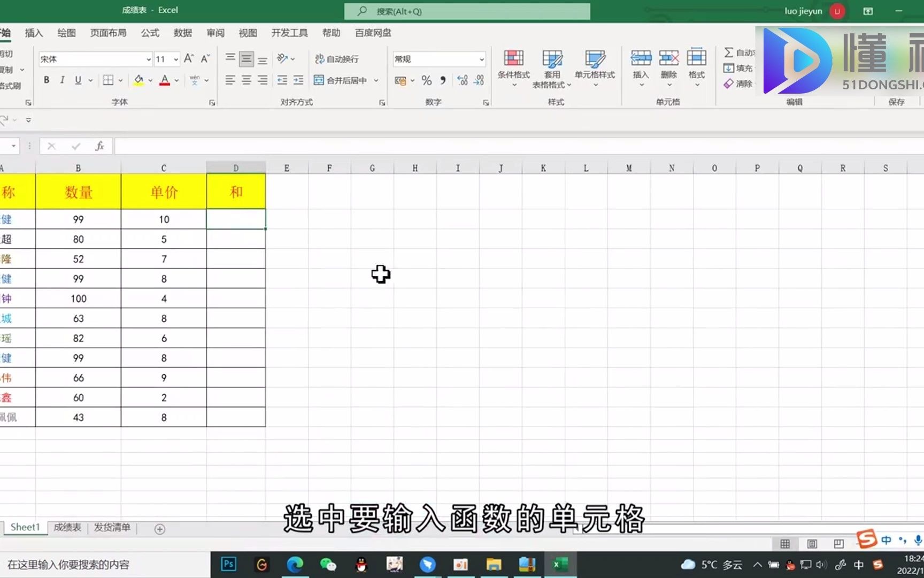Toggle italic formatting button
This screenshot has height=578, width=924.
tap(62, 80)
